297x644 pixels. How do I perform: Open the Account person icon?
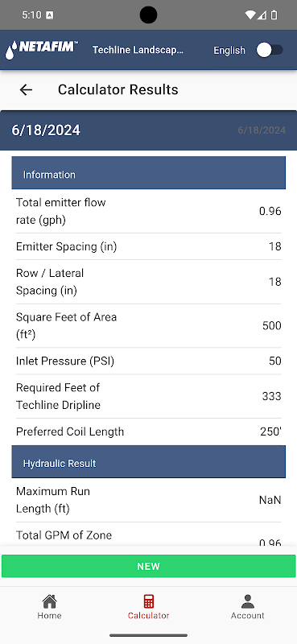click(x=247, y=601)
